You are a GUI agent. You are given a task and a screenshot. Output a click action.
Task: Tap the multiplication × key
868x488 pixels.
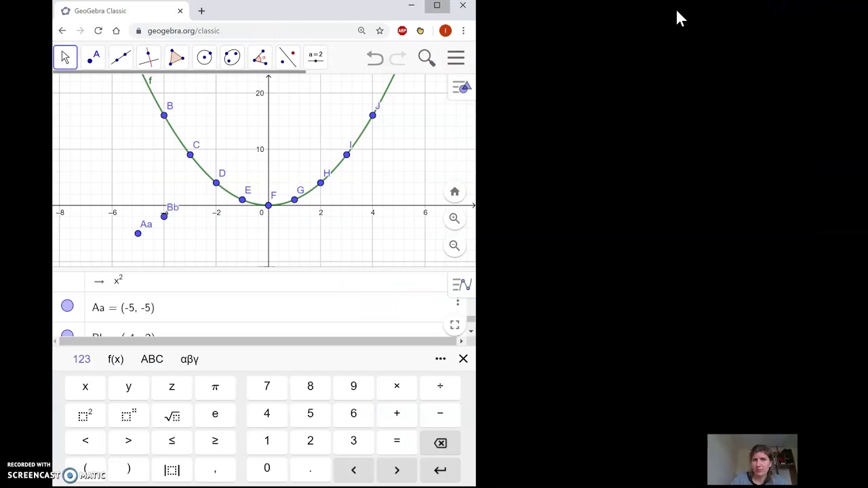point(397,386)
